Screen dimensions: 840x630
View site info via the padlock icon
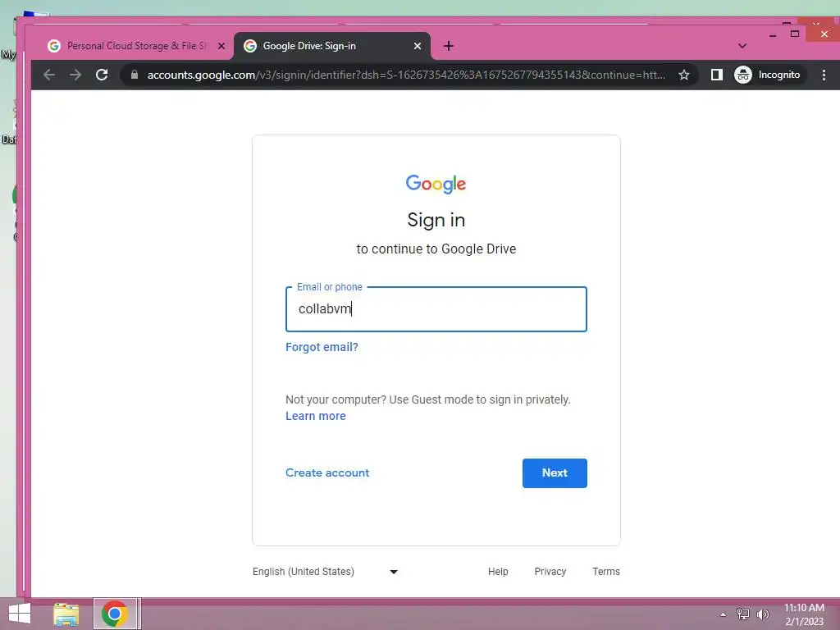(135, 75)
